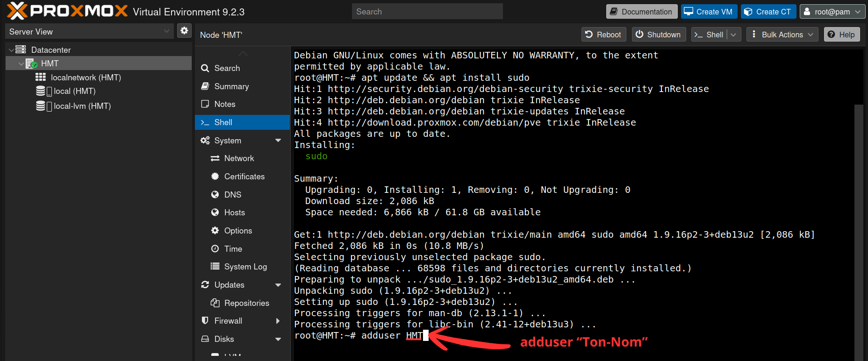Open the Summary menu item

click(x=242, y=86)
